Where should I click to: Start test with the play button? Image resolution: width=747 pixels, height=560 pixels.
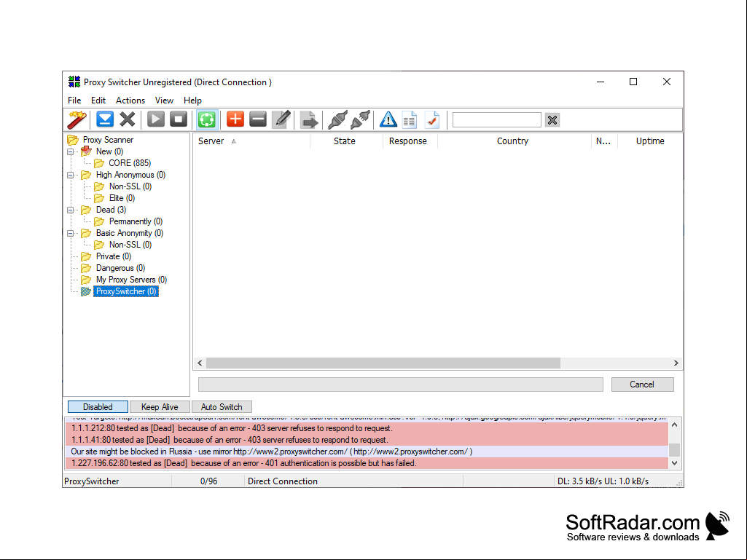[x=156, y=119]
